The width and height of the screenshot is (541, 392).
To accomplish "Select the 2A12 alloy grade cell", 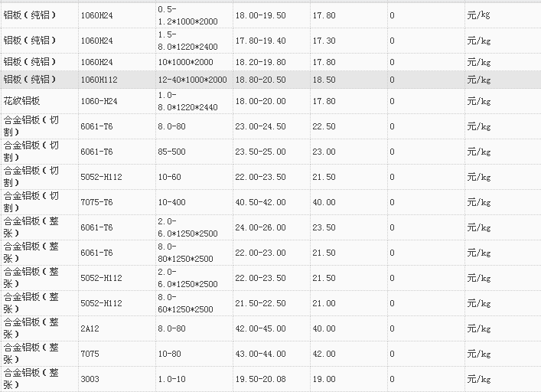I will pyautogui.click(x=90, y=328).
